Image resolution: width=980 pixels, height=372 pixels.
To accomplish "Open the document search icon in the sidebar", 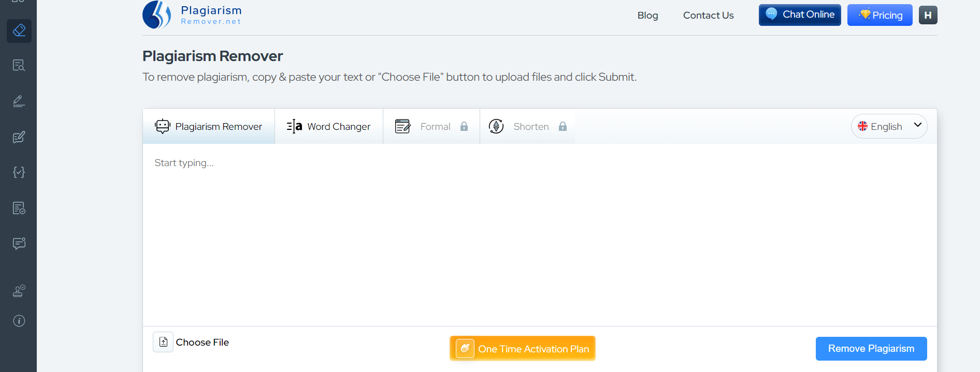I will pyautogui.click(x=19, y=66).
